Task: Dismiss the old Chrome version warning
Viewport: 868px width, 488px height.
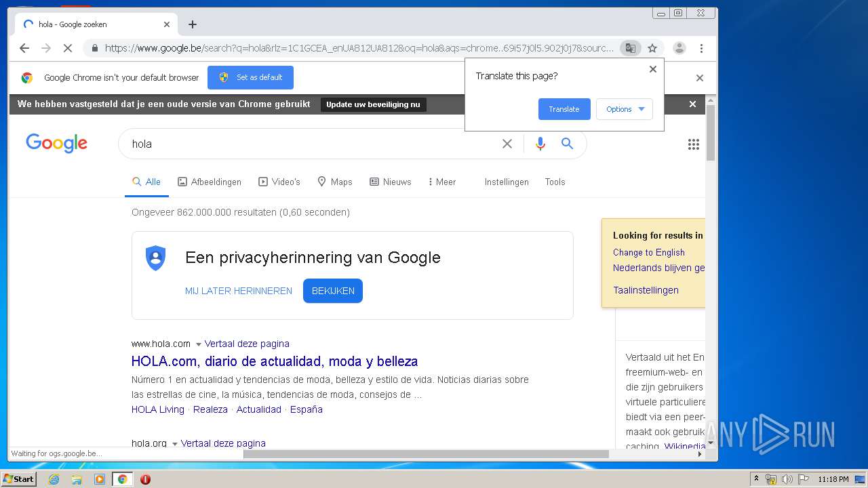Action: [x=692, y=104]
